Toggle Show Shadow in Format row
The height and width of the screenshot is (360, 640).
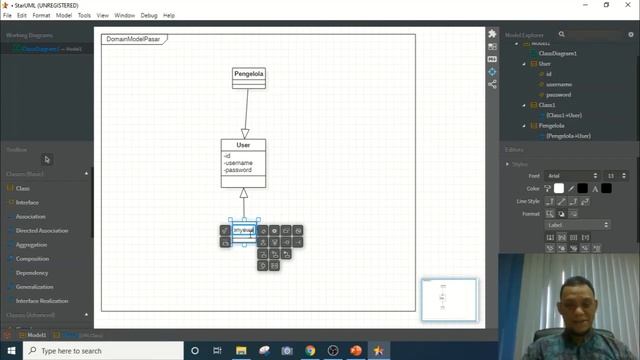tap(562, 213)
